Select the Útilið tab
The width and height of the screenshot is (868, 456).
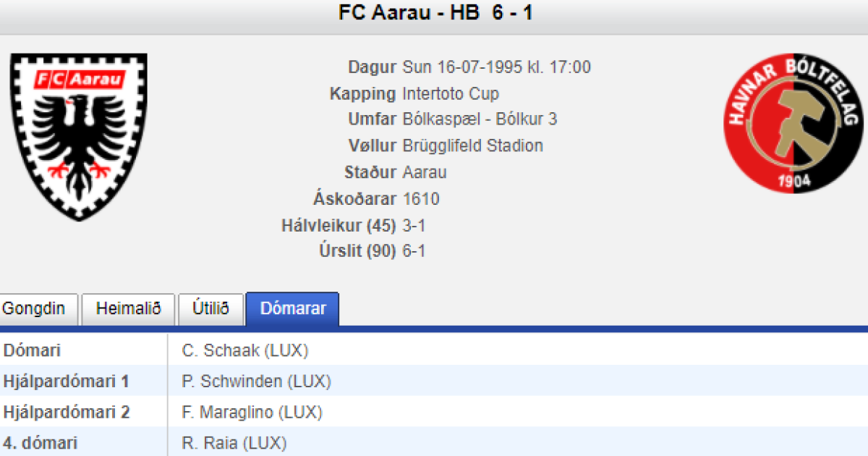[x=210, y=309]
